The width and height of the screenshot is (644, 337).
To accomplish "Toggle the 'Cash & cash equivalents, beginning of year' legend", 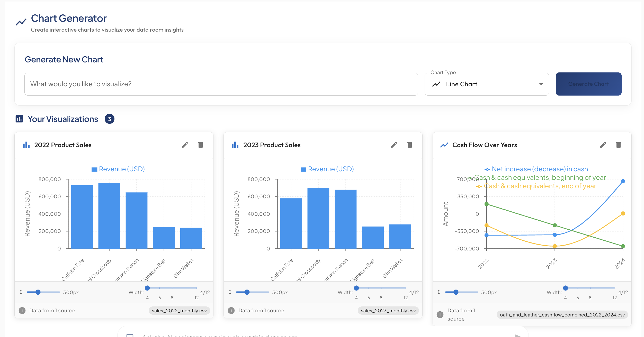I will pos(537,177).
